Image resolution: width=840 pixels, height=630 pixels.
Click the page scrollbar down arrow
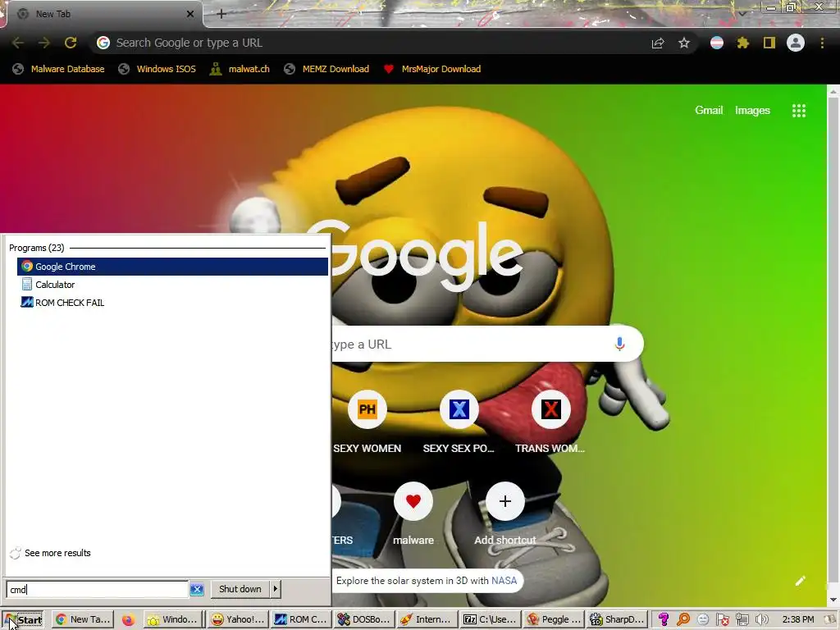coord(833,600)
